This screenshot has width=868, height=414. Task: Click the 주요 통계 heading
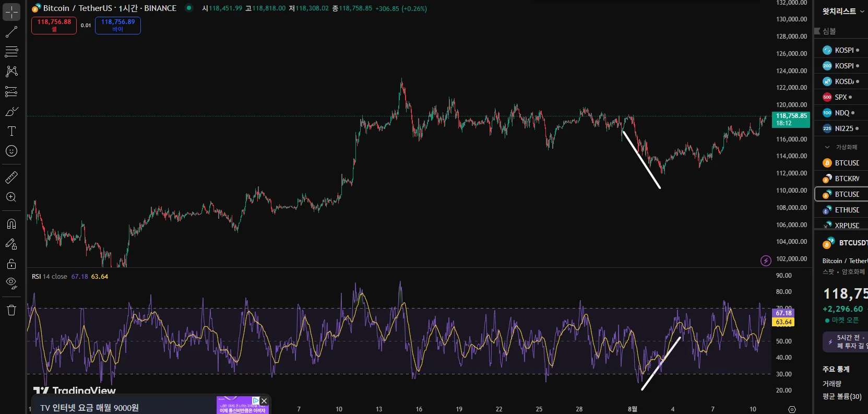[x=836, y=369]
